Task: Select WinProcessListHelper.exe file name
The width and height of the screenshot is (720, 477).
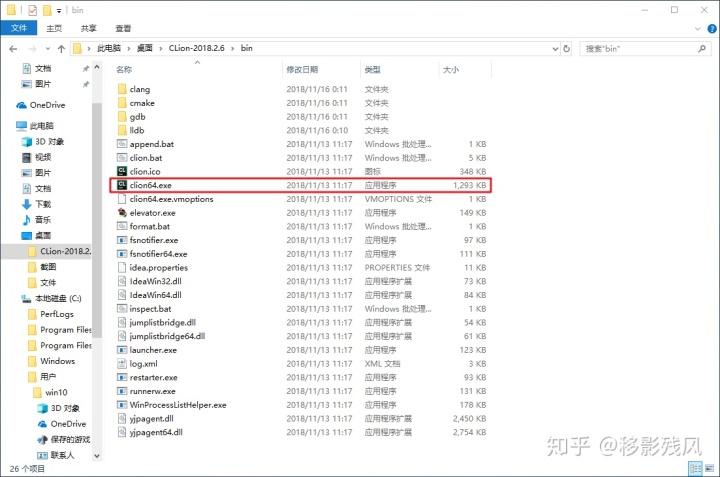Action: click(x=178, y=405)
